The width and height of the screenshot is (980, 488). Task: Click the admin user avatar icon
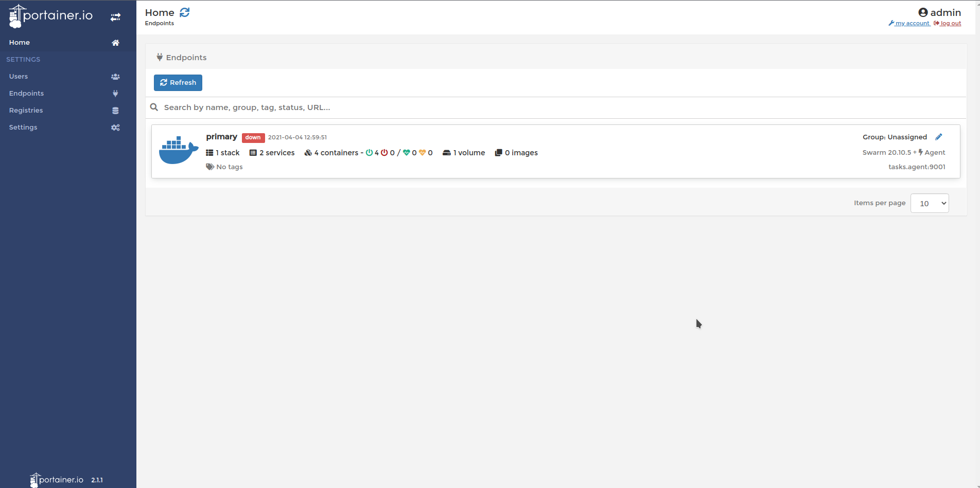(923, 12)
